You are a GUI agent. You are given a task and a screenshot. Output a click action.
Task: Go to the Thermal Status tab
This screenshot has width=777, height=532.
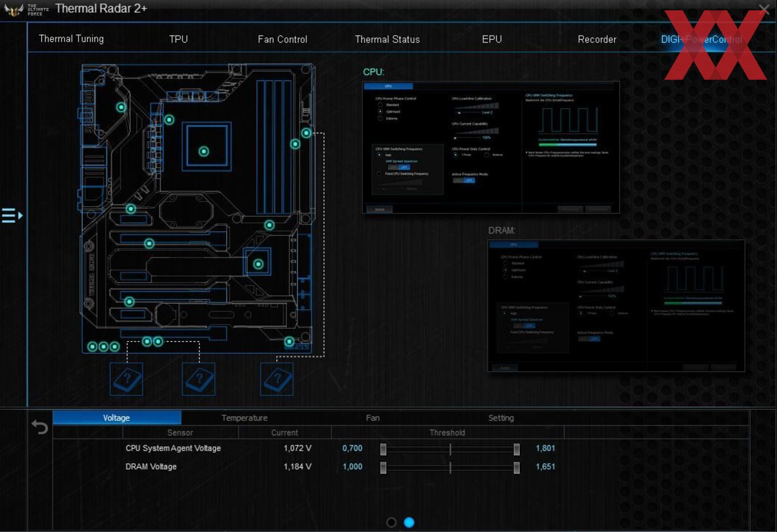[387, 39]
